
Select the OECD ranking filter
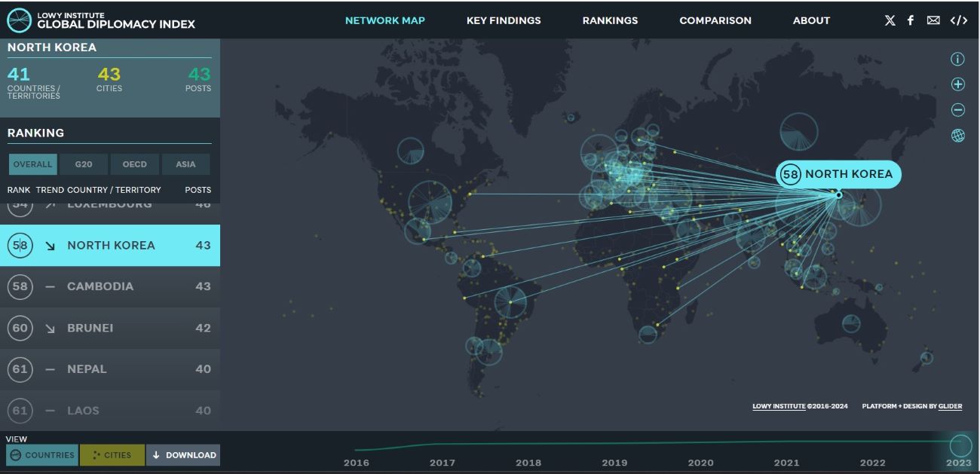click(135, 164)
